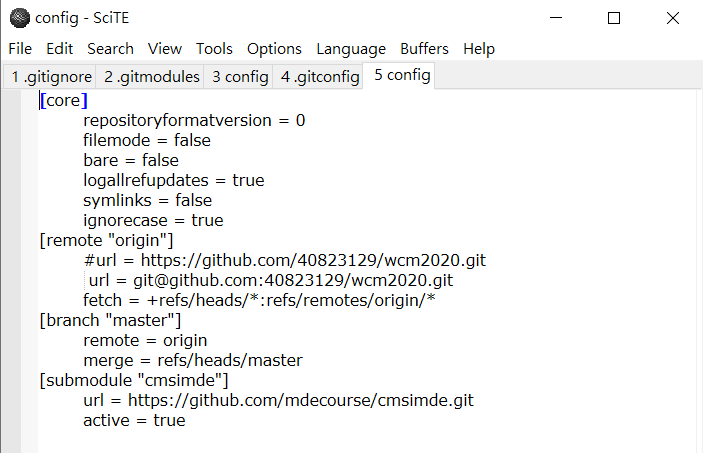
Task: Place cursor on the [core] section line
Action: pos(64,100)
